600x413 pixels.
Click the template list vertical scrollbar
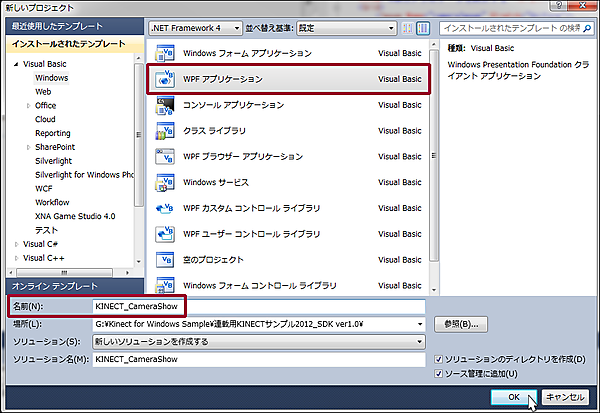point(434,156)
